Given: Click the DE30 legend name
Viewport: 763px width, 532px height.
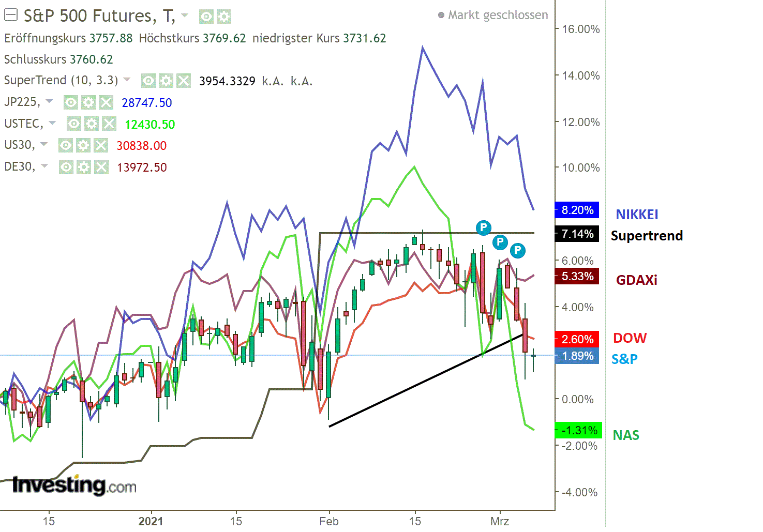Looking at the screenshot, I should pyautogui.click(x=20, y=166).
